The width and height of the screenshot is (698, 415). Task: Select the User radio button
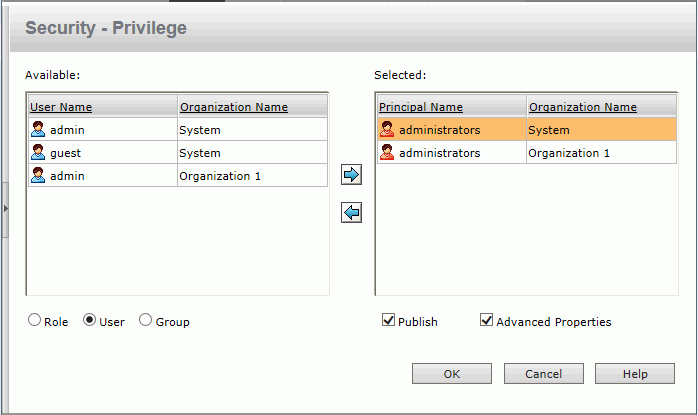89,320
